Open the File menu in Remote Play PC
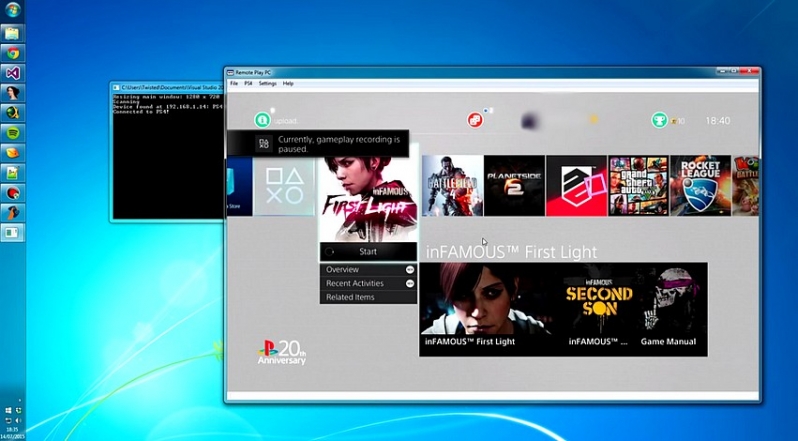Image resolution: width=798 pixels, height=441 pixels. tap(234, 83)
